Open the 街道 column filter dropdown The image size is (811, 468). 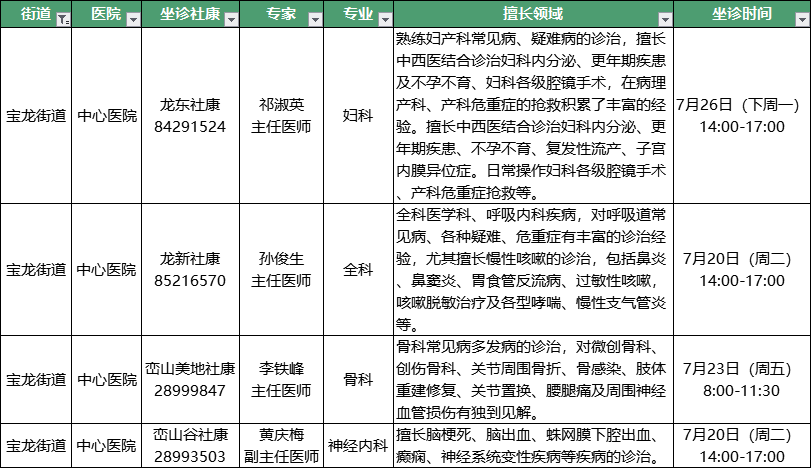(63, 18)
